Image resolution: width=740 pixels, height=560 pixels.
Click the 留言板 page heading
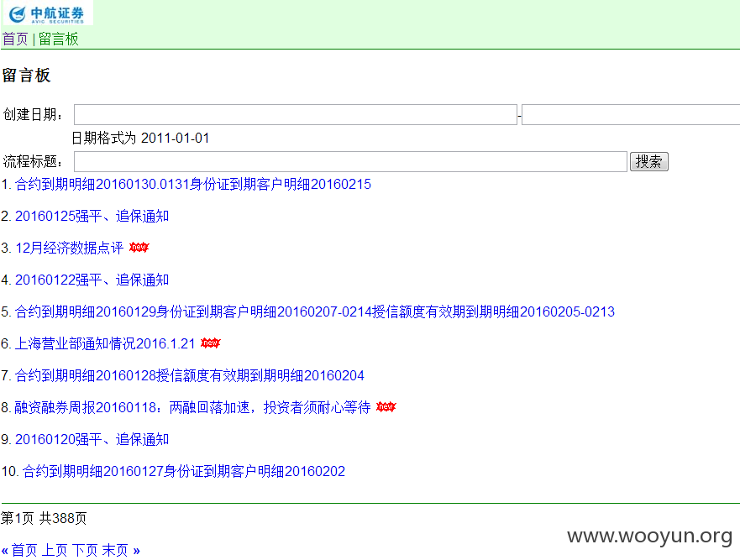26,76
